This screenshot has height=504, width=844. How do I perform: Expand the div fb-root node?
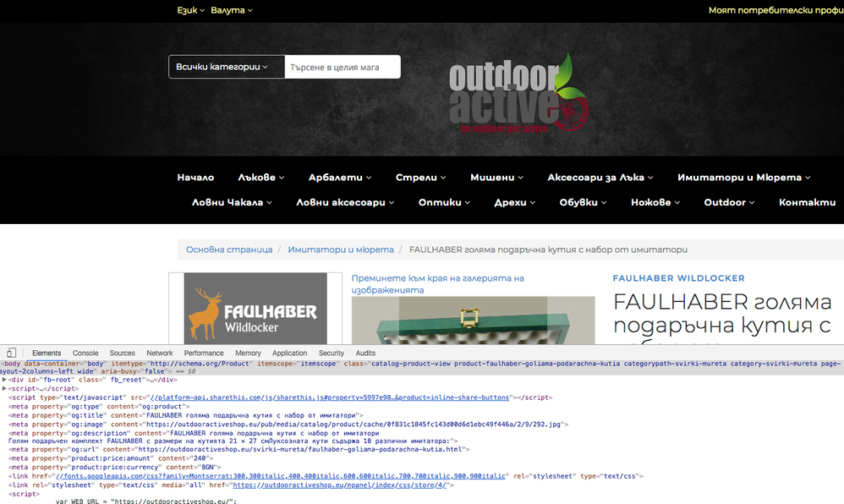[x=4, y=380]
